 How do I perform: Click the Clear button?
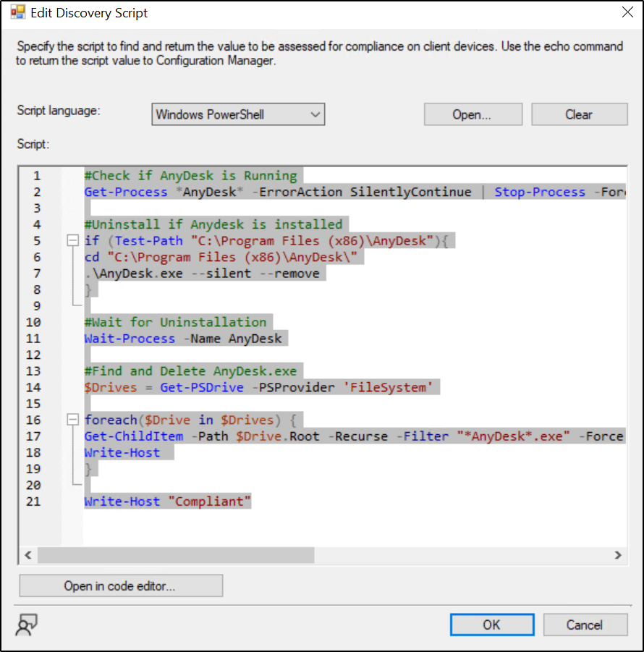pyautogui.click(x=579, y=114)
